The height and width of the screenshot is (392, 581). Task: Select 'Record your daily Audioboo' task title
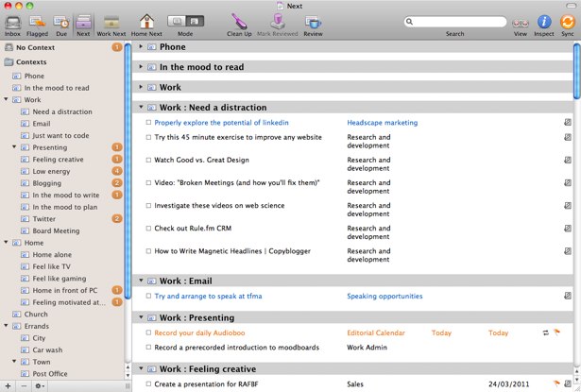[199, 332]
